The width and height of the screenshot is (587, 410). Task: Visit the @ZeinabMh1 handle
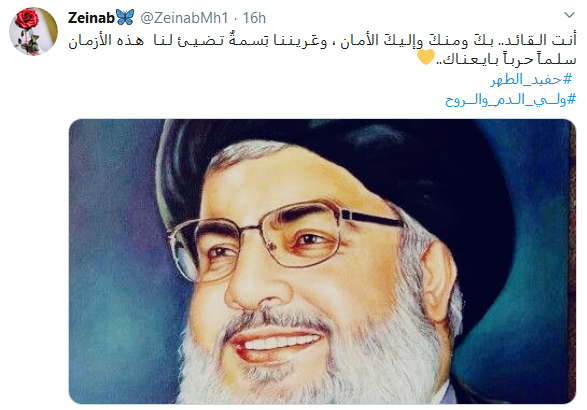click(x=184, y=18)
